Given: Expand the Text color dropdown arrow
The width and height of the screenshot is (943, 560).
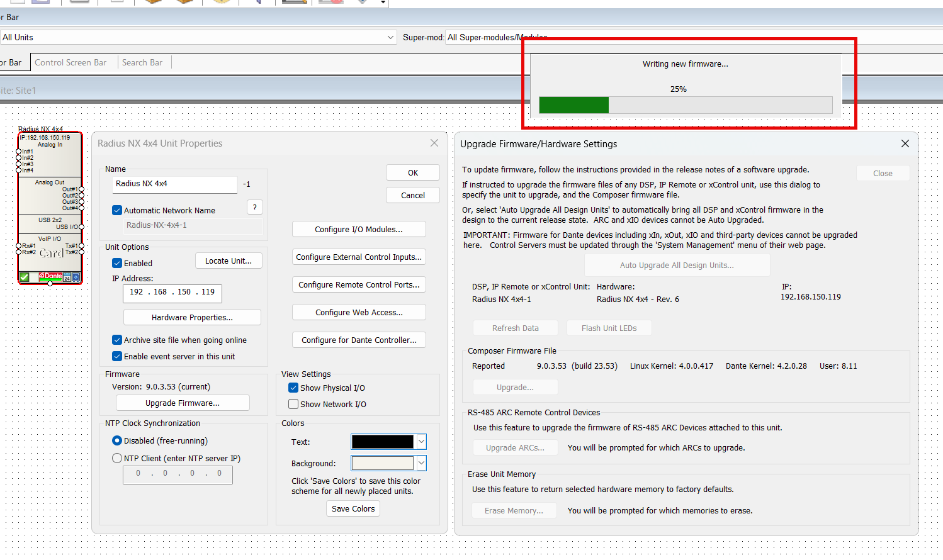Looking at the screenshot, I should tap(422, 442).
